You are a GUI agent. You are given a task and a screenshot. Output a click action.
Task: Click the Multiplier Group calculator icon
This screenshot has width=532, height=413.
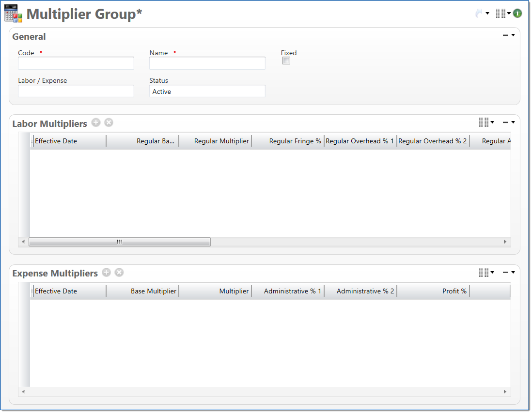(13, 14)
